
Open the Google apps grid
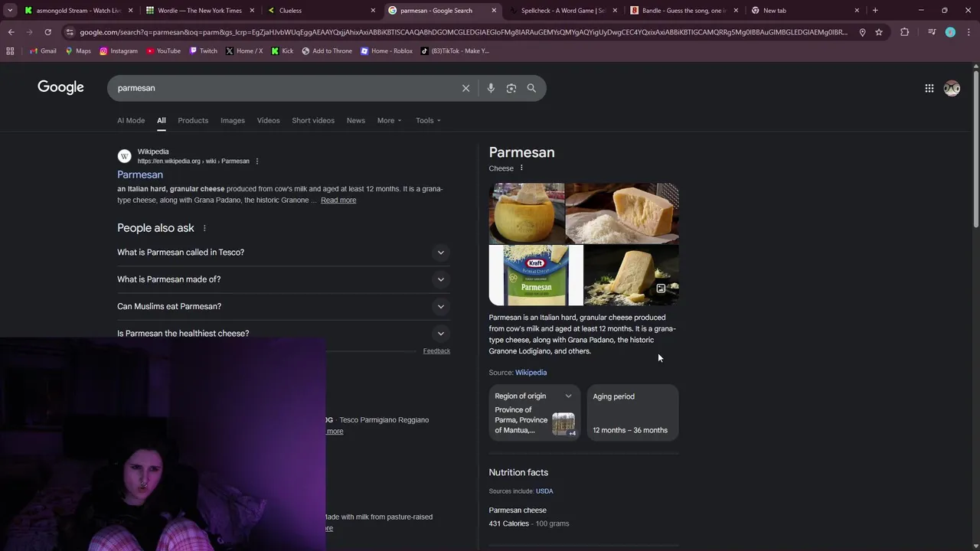pos(929,88)
